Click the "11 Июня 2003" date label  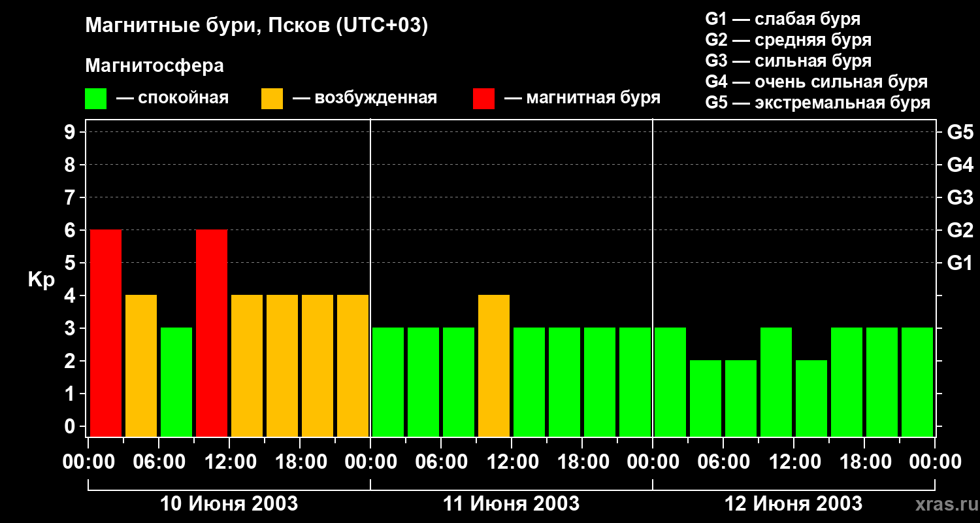click(511, 504)
